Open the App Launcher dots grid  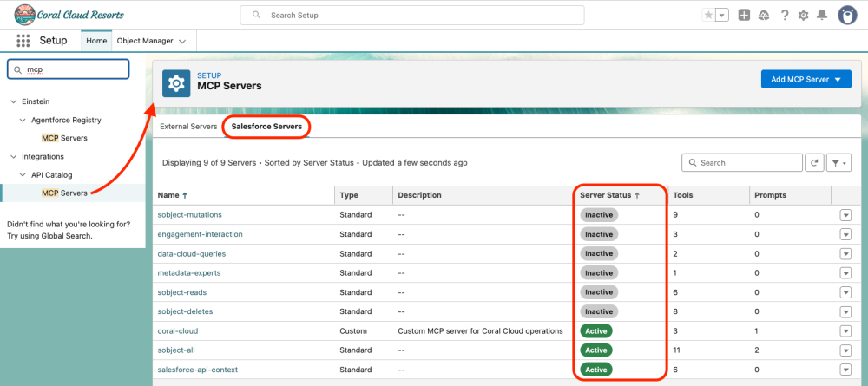click(x=23, y=41)
